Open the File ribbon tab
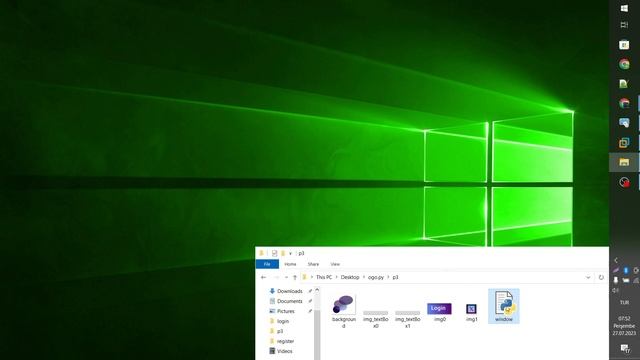This screenshot has width=640, height=360. (267, 264)
